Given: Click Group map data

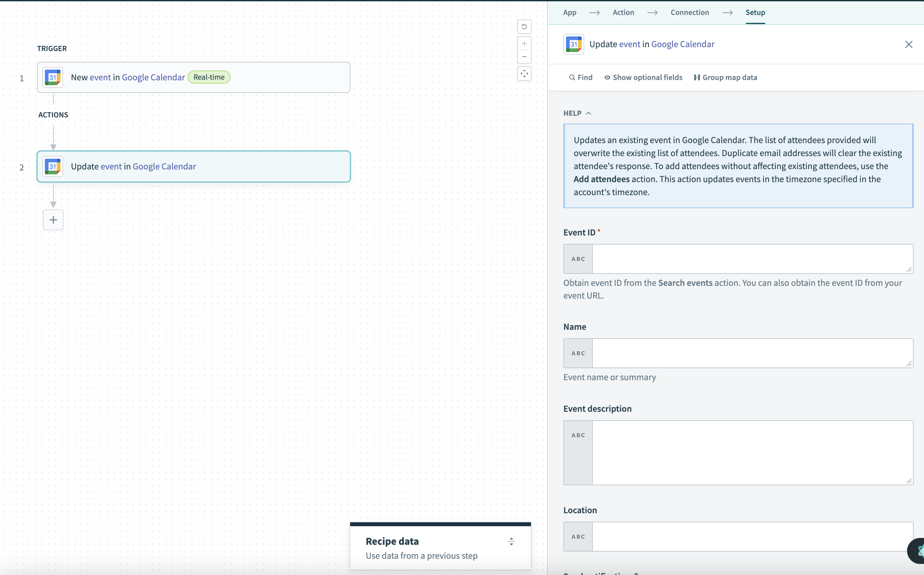Looking at the screenshot, I should click(725, 77).
